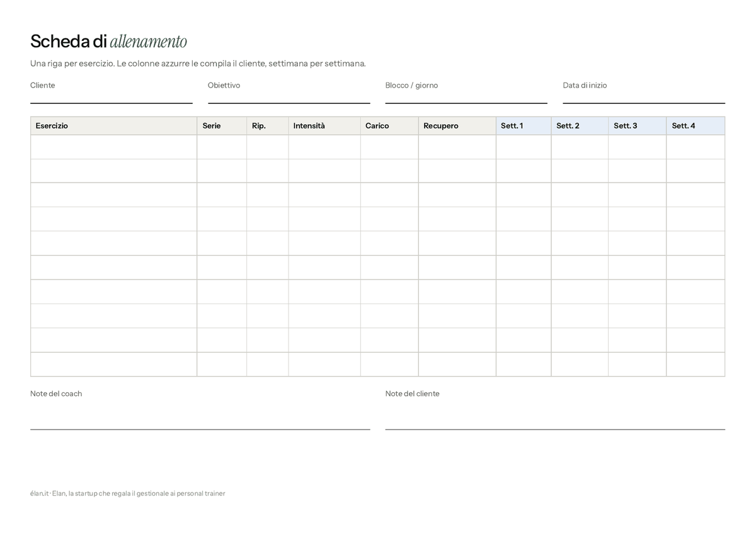
Task: Click the subtitle about colonne azzurre
Action: (198, 64)
